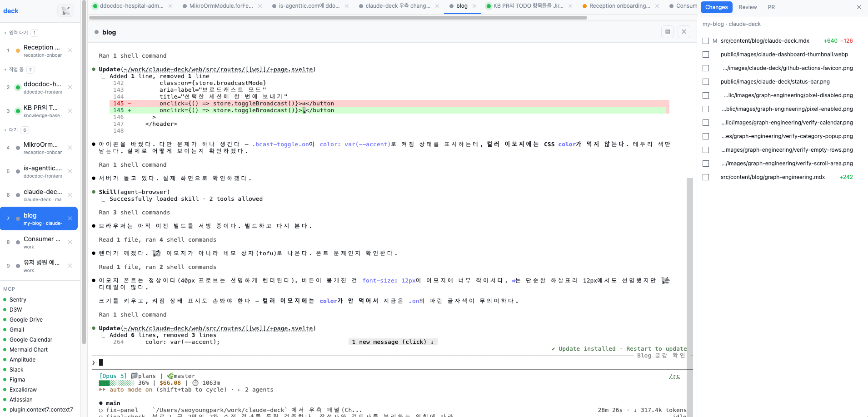868x417 pixels.
Task: Click the Sentry MCP status indicator
Action: pos(5,300)
